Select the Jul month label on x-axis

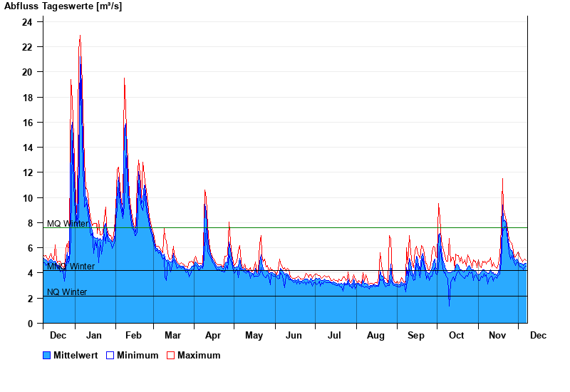[x=334, y=336]
